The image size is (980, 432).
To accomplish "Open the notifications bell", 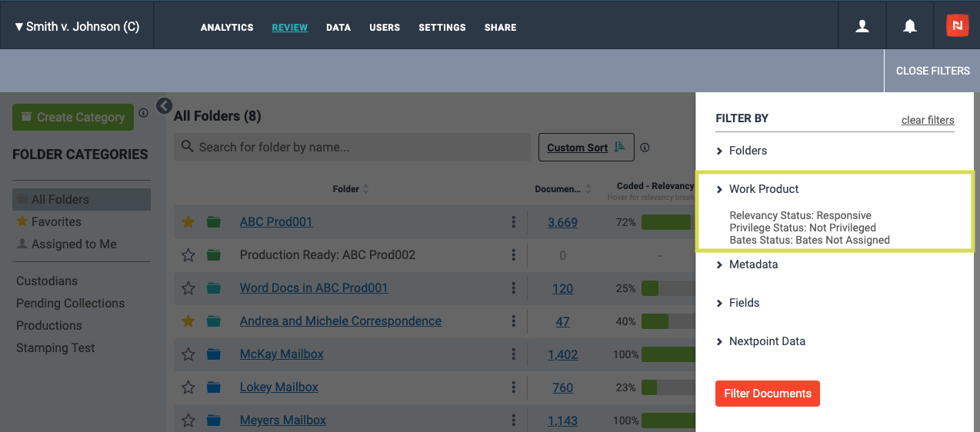I will (x=909, y=26).
